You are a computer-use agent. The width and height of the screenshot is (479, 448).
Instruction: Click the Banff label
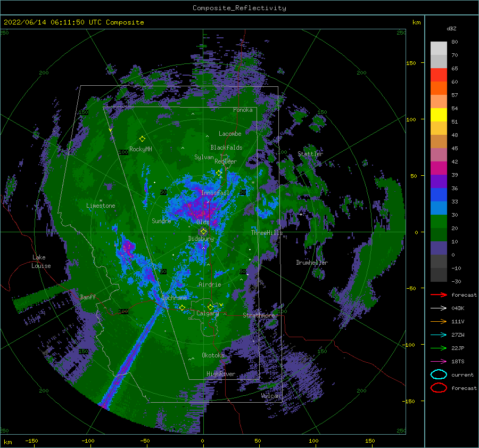click(88, 297)
